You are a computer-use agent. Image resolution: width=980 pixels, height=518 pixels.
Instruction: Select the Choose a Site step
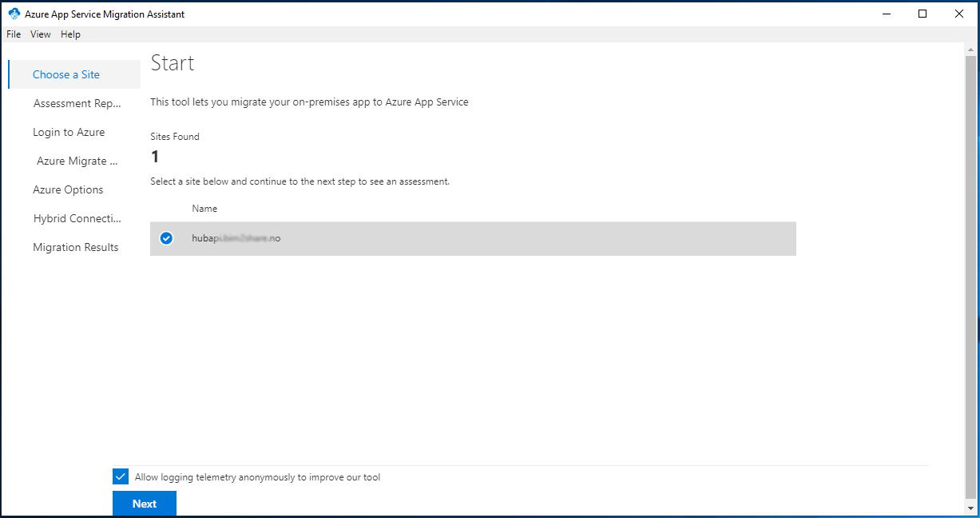click(x=74, y=74)
